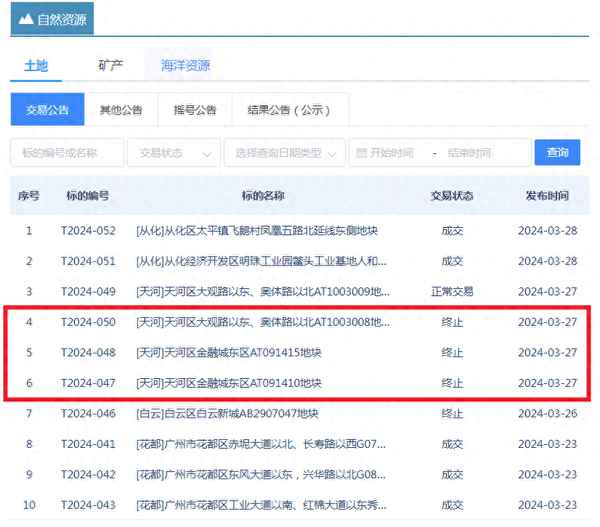
Task: Click the 发布时间 column header
Action: 543,196
